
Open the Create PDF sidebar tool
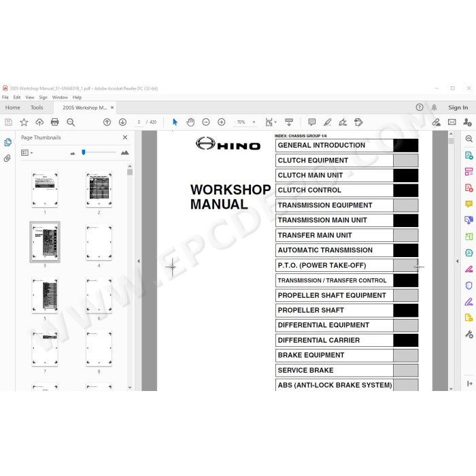pos(469,188)
